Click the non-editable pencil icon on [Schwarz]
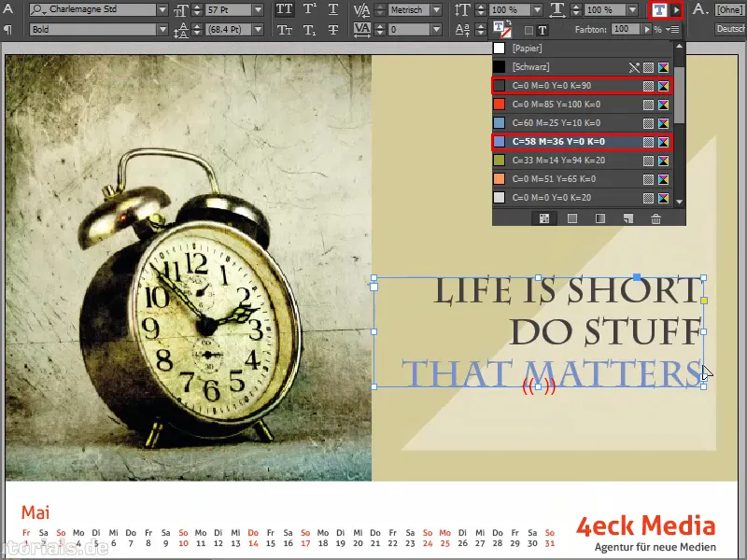This screenshot has height=560, width=747. point(634,67)
